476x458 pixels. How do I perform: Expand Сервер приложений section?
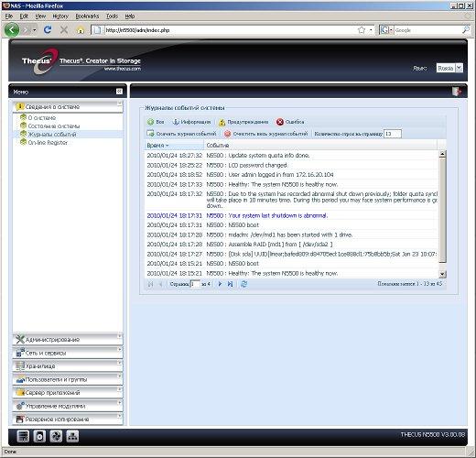(x=68, y=393)
